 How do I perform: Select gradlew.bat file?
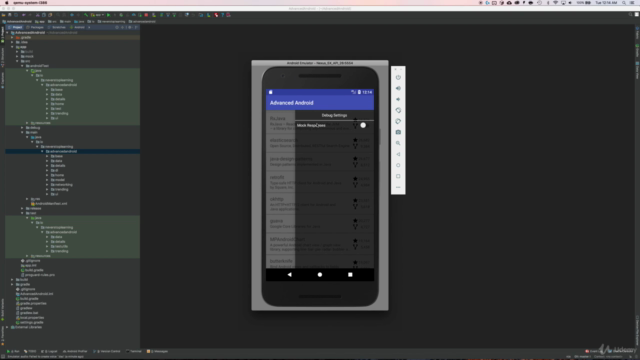pos(27,313)
